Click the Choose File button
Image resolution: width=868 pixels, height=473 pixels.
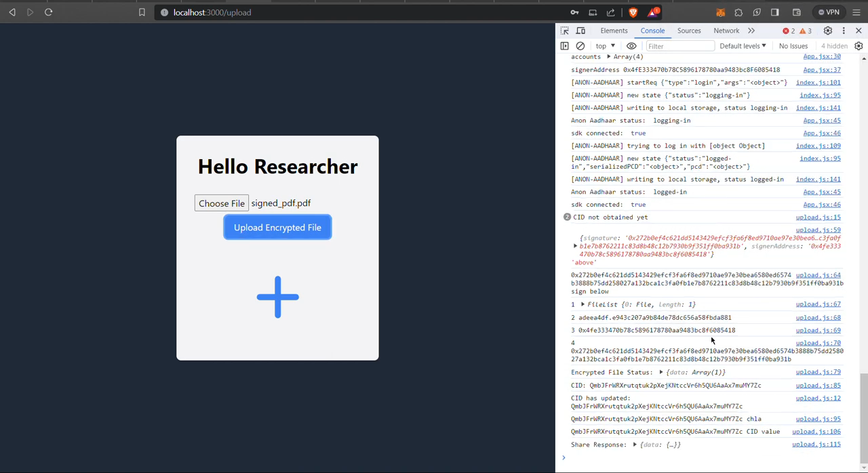[222, 203]
